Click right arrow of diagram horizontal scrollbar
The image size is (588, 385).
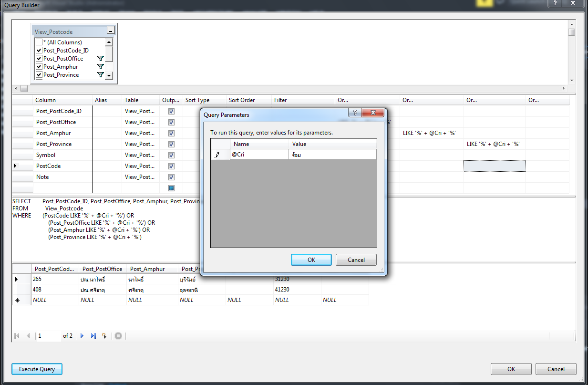pos(564,89)
